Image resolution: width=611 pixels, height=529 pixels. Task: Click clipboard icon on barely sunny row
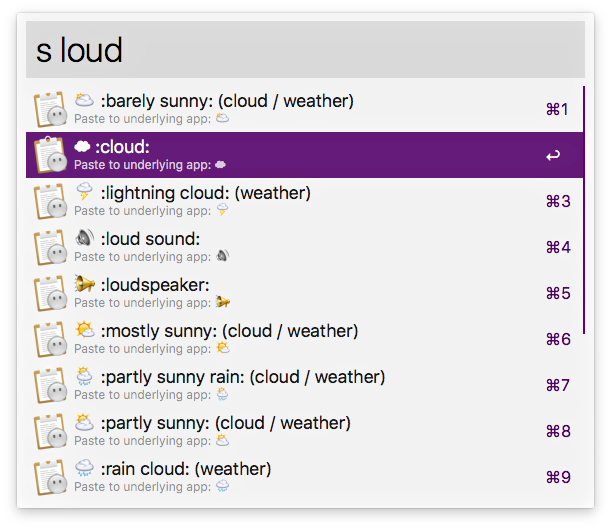(x=50, y=109)
